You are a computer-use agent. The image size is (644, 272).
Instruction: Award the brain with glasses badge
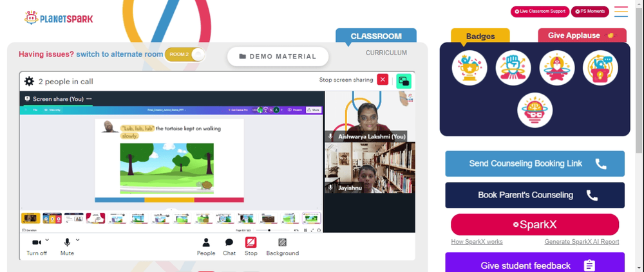tap(535, 110)
